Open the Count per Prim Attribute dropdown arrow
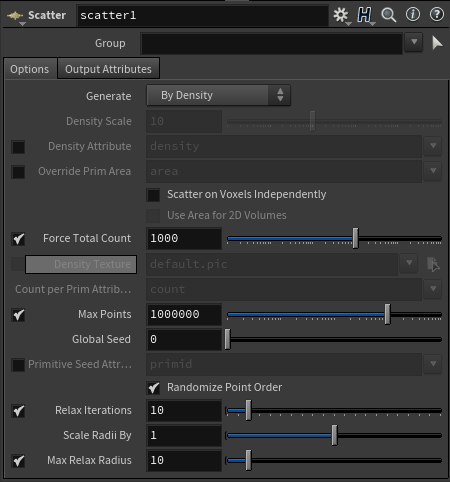This screenshot has width=450, height=482. pos(433,289)
